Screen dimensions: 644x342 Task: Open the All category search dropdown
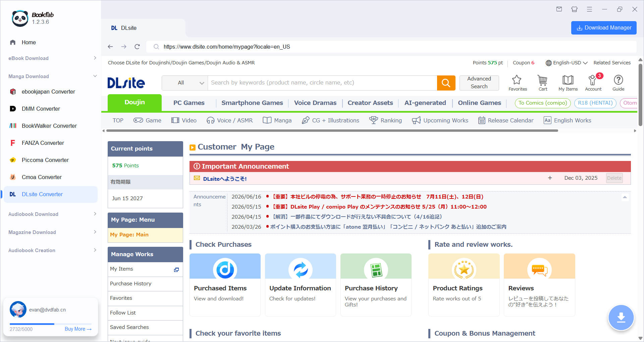pos(185,83)
